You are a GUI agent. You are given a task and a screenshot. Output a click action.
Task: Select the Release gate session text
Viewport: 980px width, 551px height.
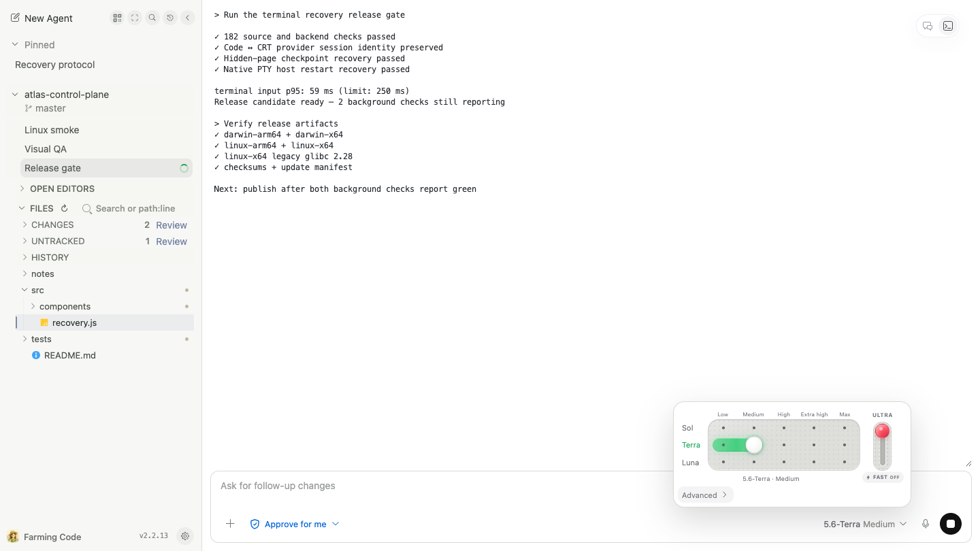tap(52, 168)
